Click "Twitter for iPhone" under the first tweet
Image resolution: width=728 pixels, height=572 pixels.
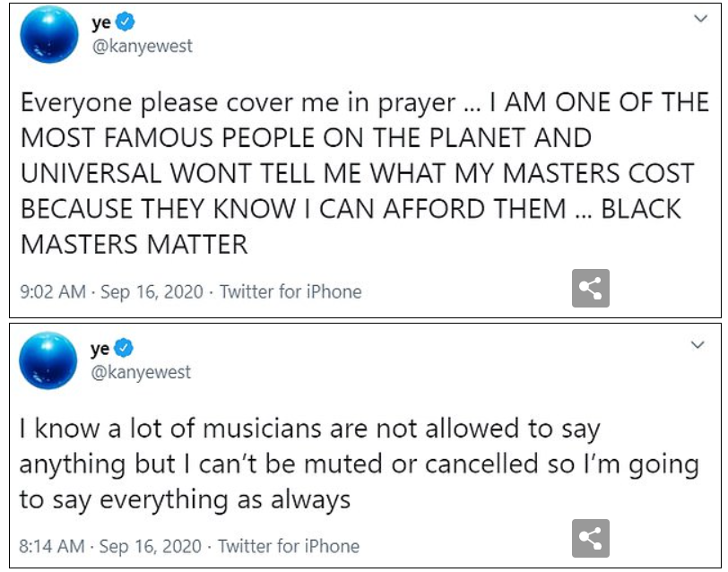[290, 292]
